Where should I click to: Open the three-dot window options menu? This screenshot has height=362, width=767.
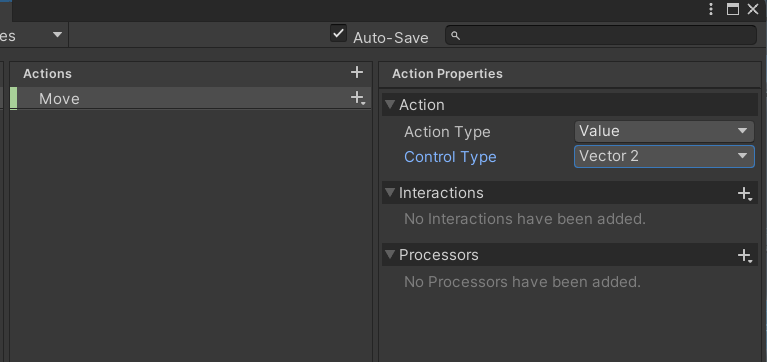tap(711, 9)
